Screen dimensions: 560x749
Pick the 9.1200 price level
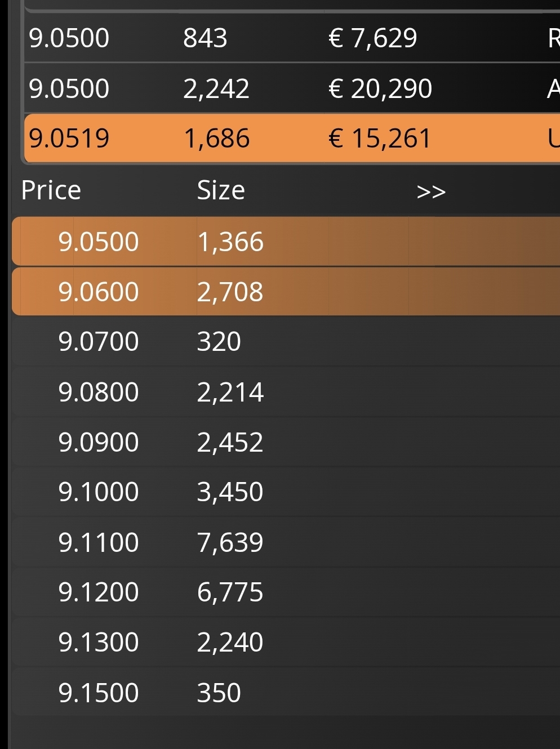point(99,592)
